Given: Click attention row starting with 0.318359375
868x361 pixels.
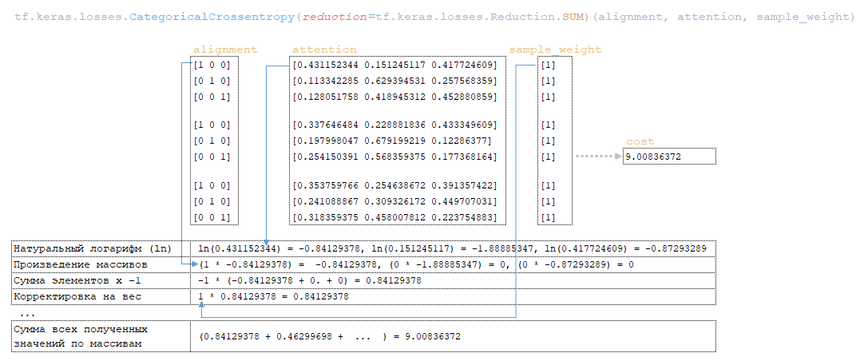Looking at the screenshot, I should (x=394, y=217).
